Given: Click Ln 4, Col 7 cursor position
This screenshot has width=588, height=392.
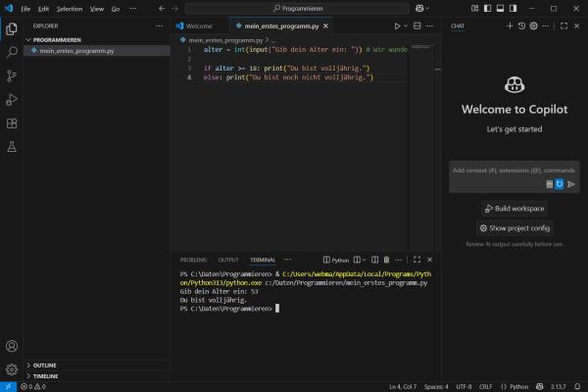Looking at the screenshot, I should [403, 387].
